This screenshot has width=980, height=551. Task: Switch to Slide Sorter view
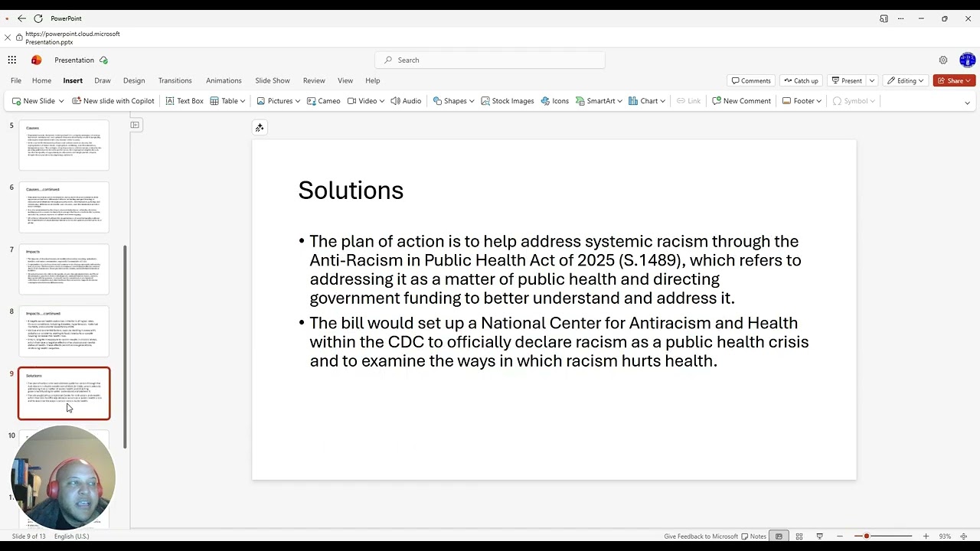coord(799,536)
